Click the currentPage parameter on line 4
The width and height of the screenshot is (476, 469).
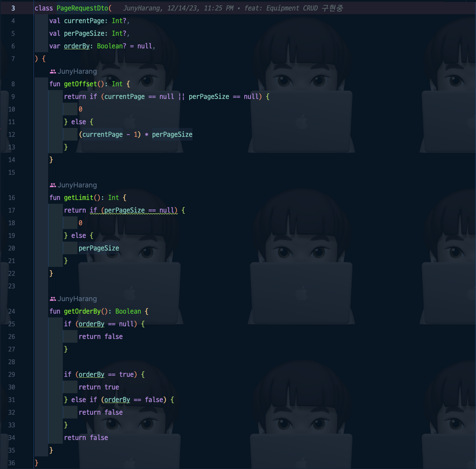[x=84, y=21]
